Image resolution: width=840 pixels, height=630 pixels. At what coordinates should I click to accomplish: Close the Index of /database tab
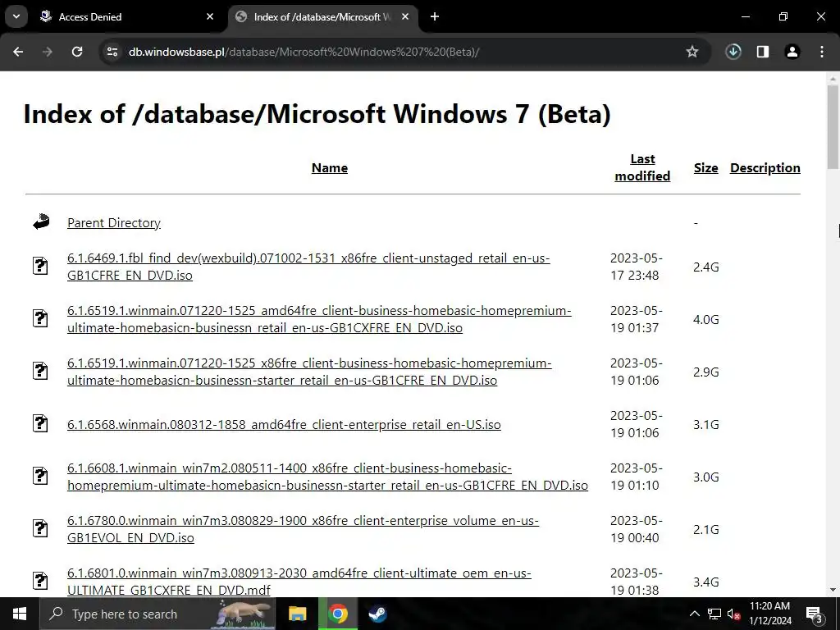[405, 16]
